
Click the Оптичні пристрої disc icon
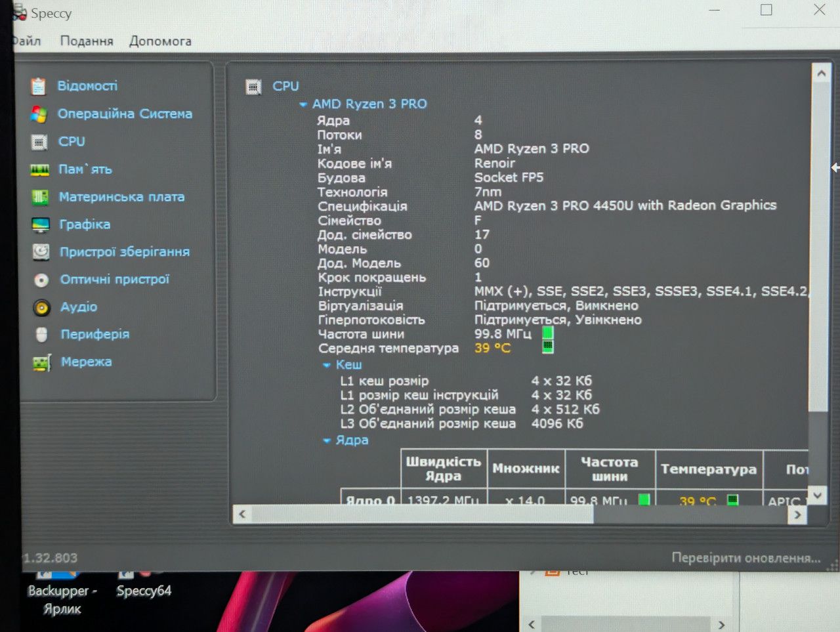[41, 280]
